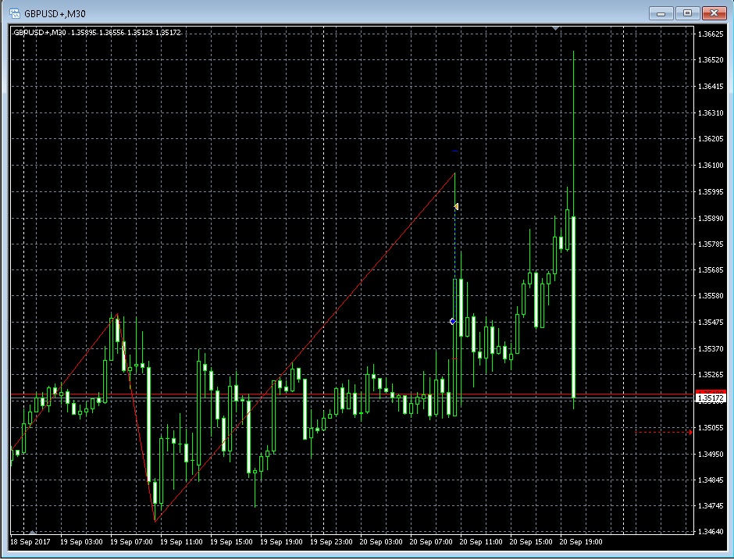Click the 1.36520 price scale label
Image resolution: width=734 pixels, height=560 pixels.
pyautogui.click(x=710, y=60)
